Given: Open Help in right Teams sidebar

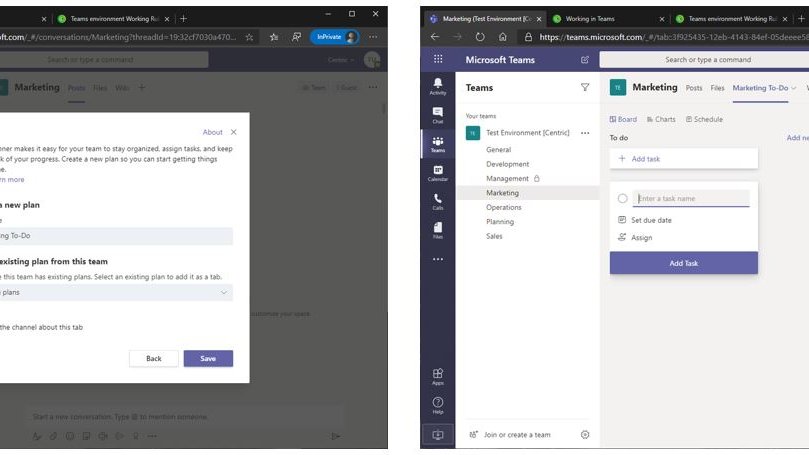Looking at the screenshot, I should point(438,405).
